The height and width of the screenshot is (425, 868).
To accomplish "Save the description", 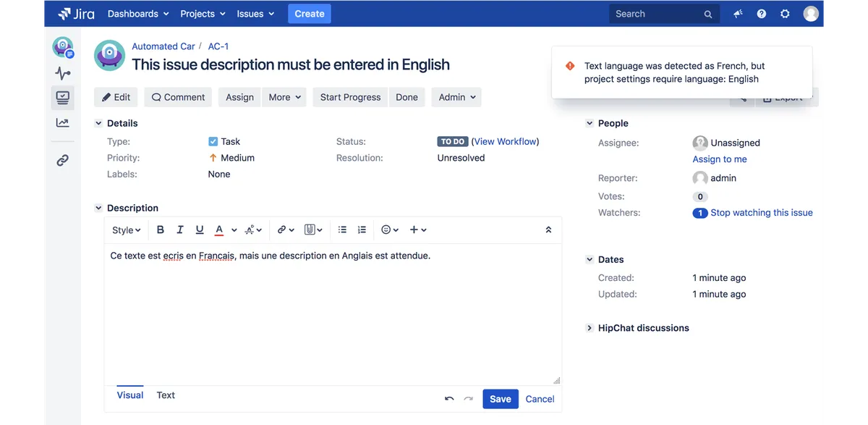I will [501, 399].
